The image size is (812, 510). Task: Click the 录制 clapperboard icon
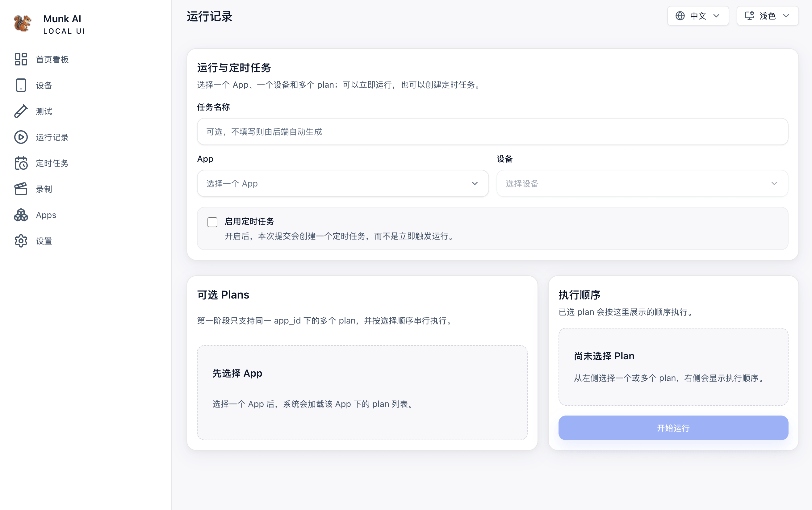pos(21,189)
